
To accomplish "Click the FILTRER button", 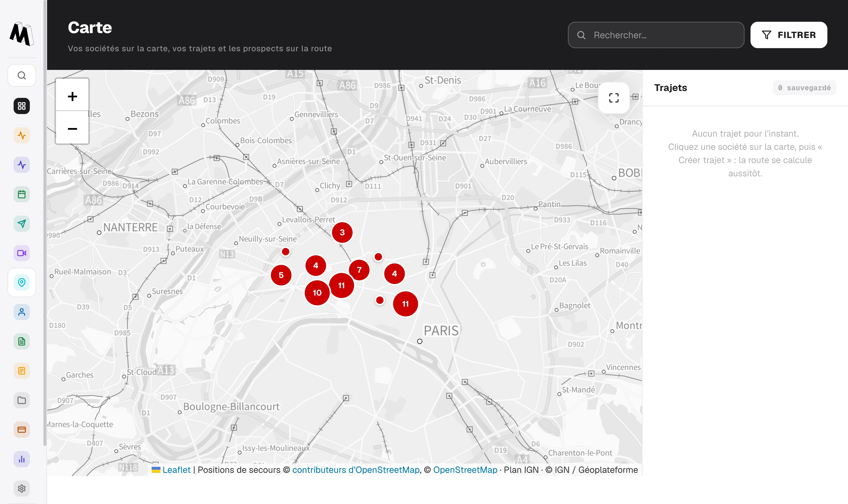I will 789,35.
